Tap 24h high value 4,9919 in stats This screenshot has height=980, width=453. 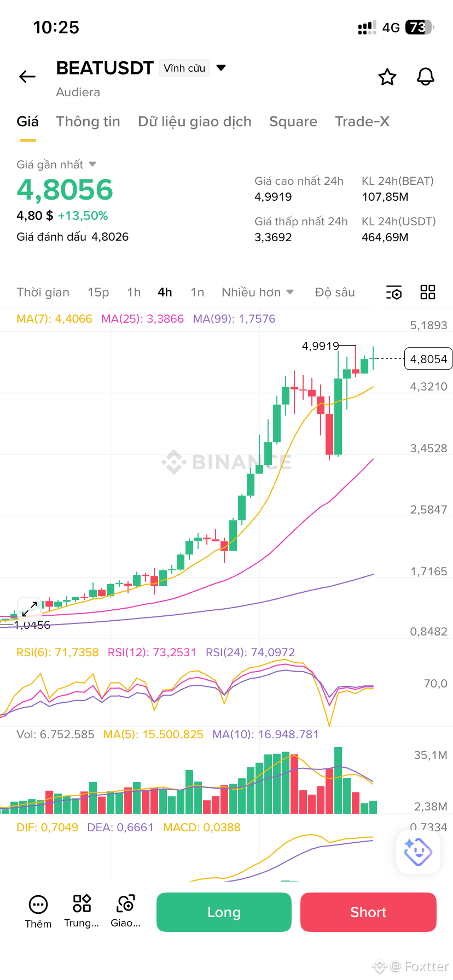[273, 197]
